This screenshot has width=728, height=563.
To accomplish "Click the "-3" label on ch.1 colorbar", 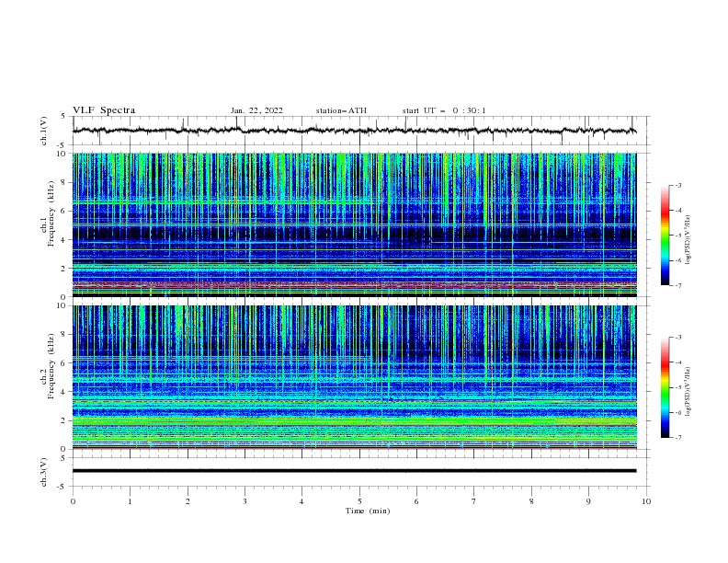I will [x=678, y=185].
